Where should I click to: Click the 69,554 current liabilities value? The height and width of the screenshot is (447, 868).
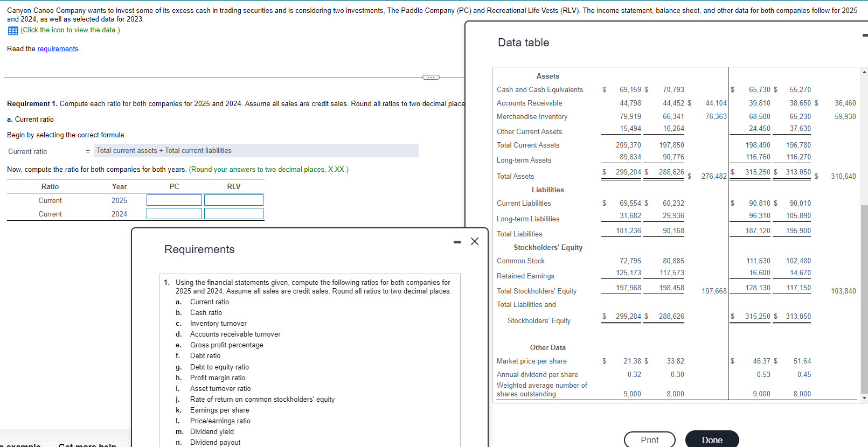click(x=630, y=204)
